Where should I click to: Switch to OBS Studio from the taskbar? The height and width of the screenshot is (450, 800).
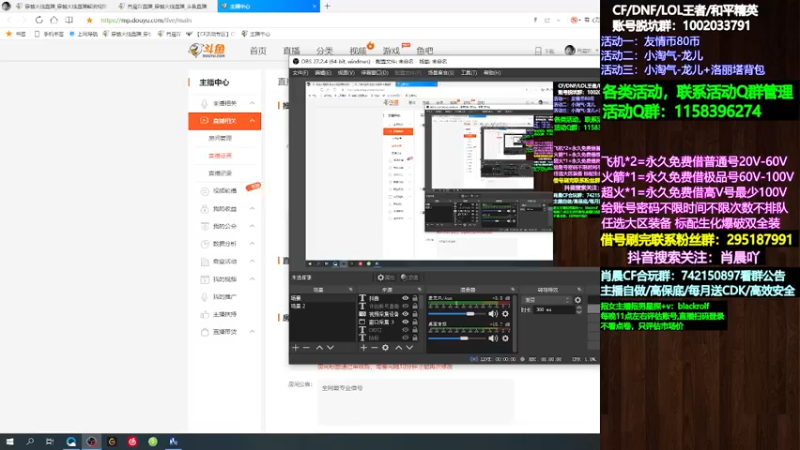click(91, 442)
